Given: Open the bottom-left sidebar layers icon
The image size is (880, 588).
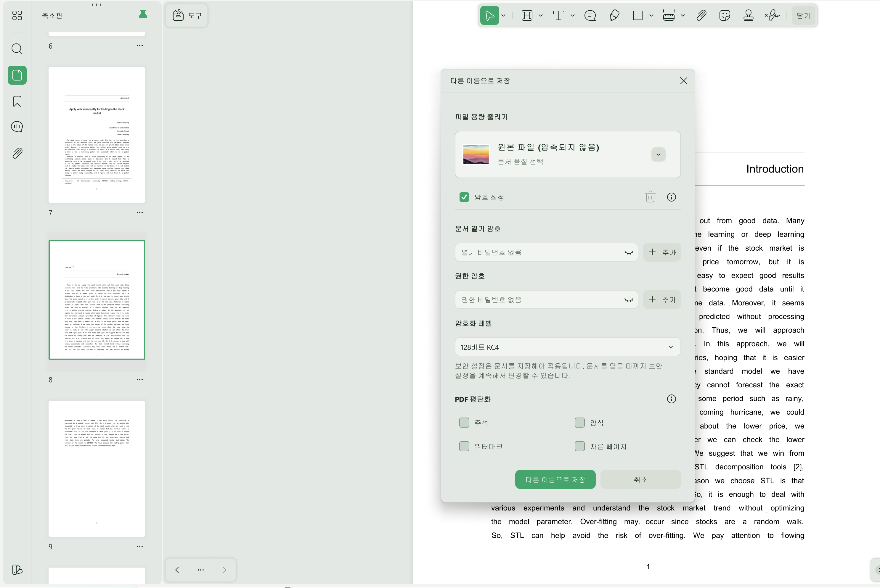Looking at the screenshot, I should pyautogui.click(x=17, y=570).
